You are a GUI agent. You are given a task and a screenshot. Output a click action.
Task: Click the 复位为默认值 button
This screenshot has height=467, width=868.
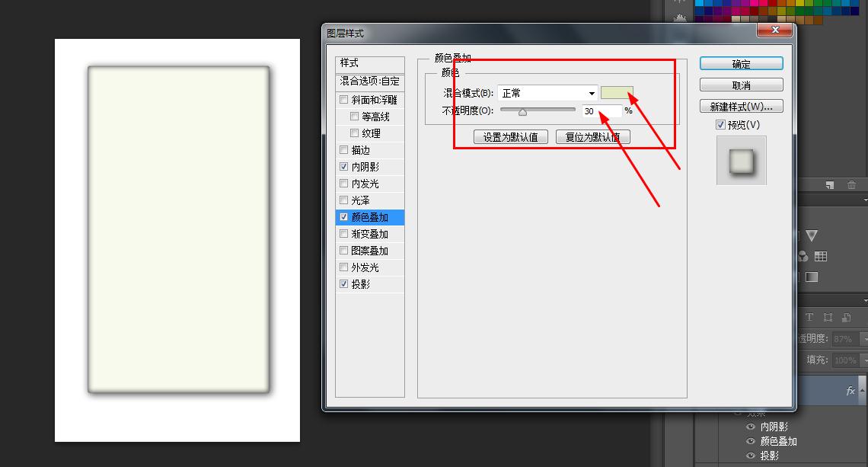(593, 136)
